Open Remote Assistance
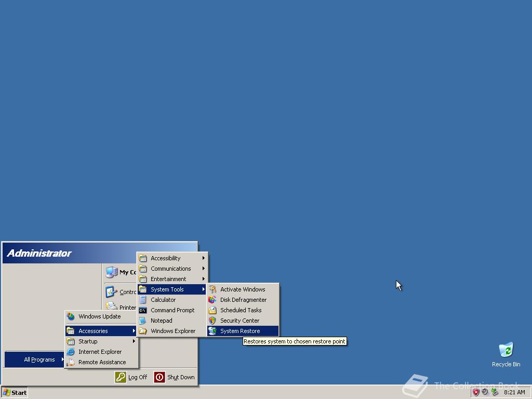 [101, 362]
